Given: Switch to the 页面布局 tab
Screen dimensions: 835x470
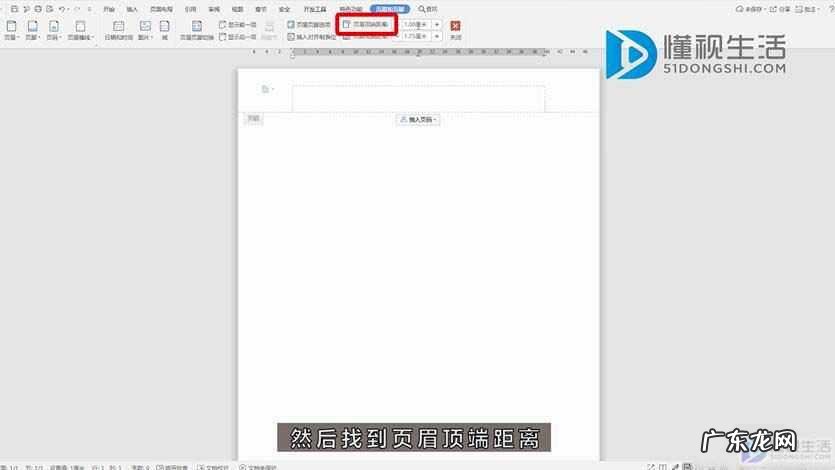Looking at the screenshot, I should pyautogui.click(x=161, y=10).
